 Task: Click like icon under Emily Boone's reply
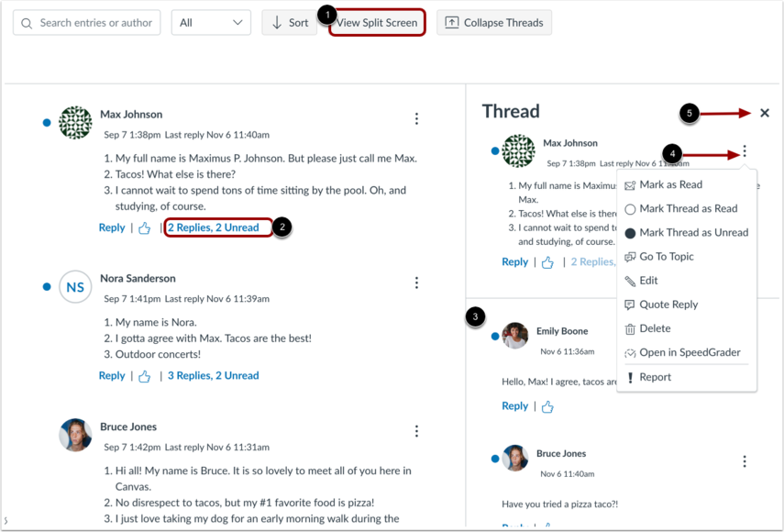pos(547,406)
